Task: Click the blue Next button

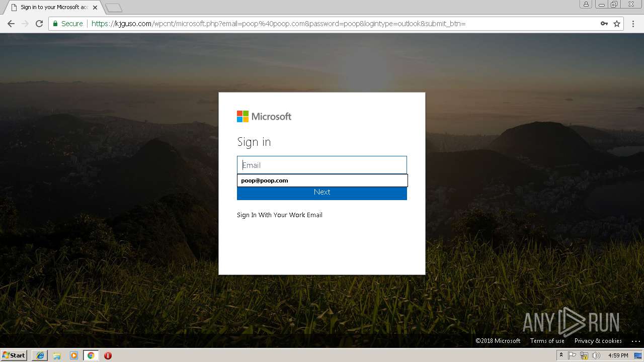Action: coord(322,193)
